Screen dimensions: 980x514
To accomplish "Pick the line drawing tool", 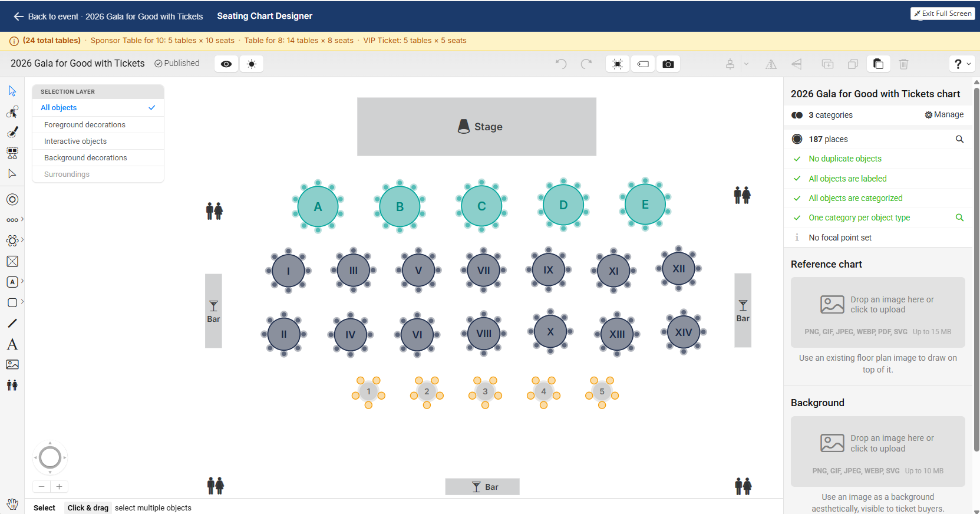I will point(12,323).
